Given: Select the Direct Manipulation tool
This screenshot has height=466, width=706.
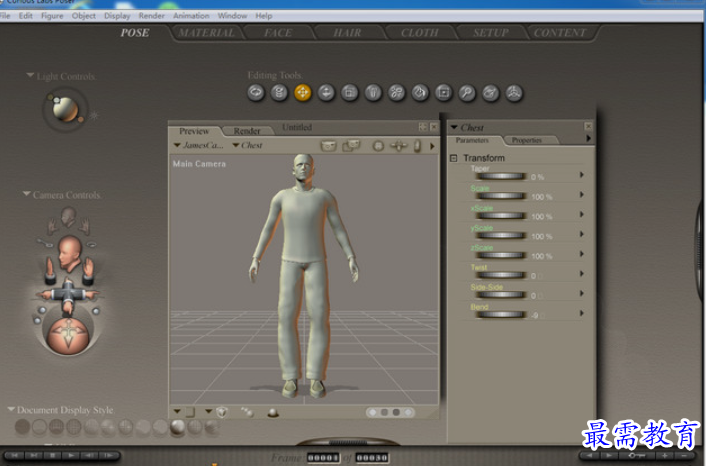Looking at the screenshot, I should pyautogui.click(x=514, y=93).
